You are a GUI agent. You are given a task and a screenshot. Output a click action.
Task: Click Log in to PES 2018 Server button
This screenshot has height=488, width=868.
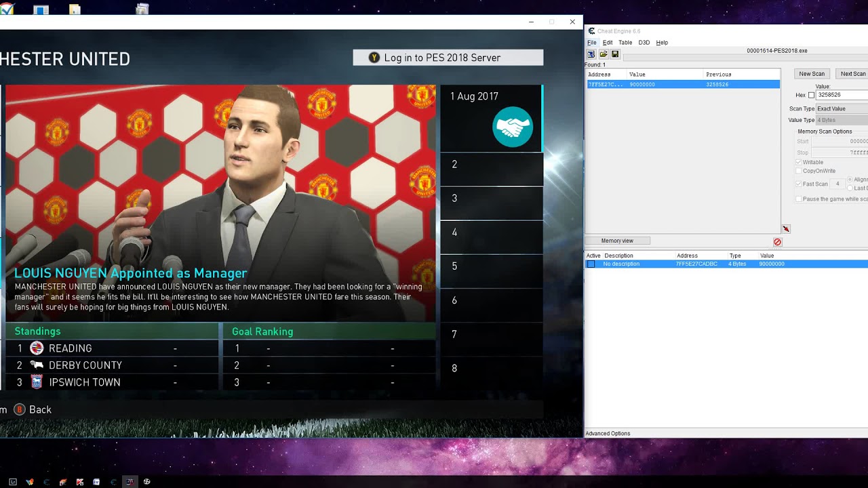pyautogui.click(x=448, y=58)
